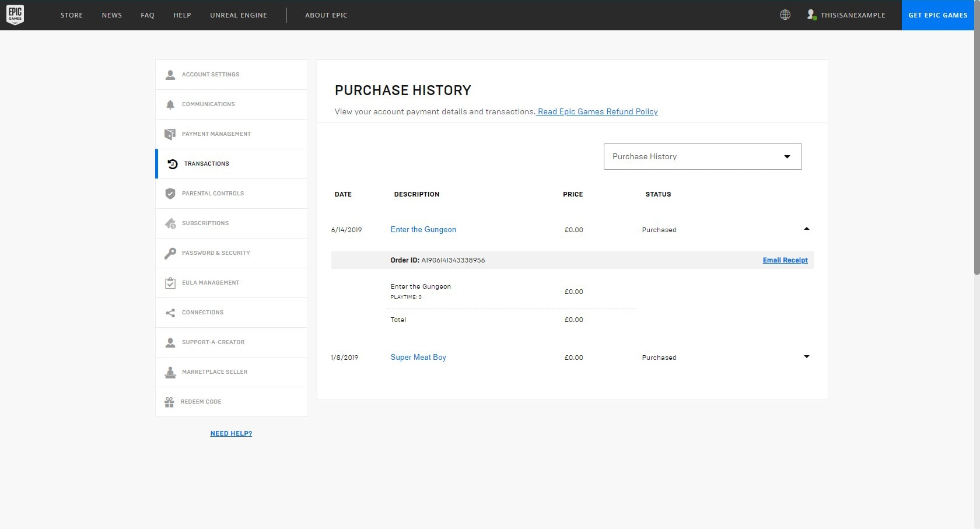Screen dimensions: 980x529
Task: Click the Epic Games logo
Action: coord(15,15)
